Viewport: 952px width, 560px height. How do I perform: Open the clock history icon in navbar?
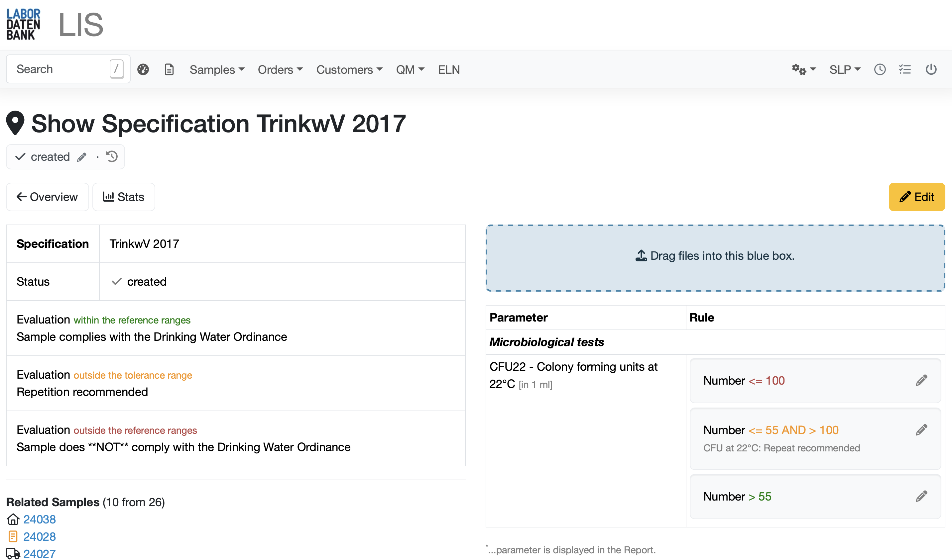point(880,69)
